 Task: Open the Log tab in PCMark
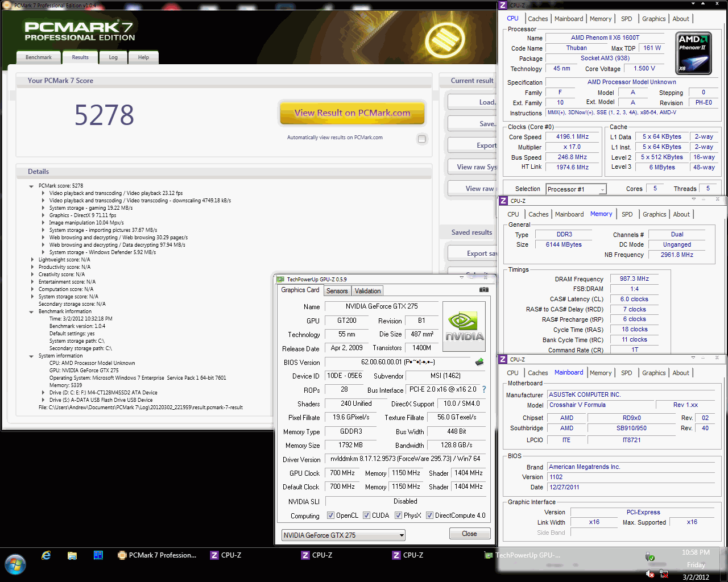coord(113,57)
